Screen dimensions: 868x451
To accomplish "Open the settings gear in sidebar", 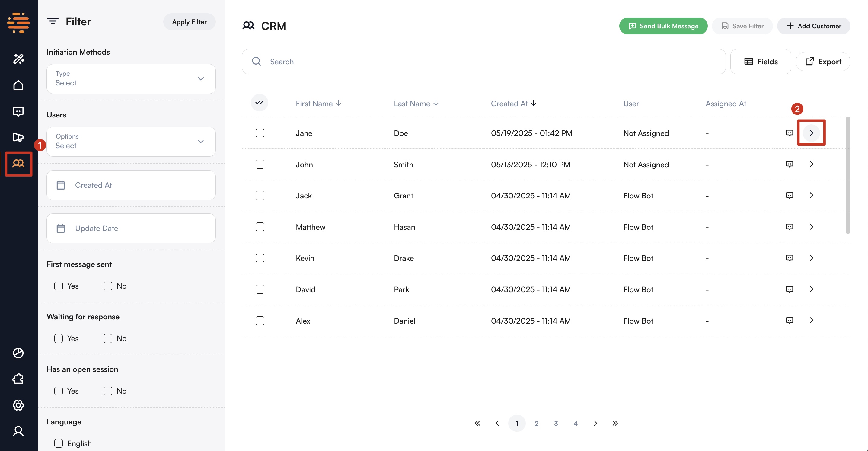I will click(x=18, y=405).
